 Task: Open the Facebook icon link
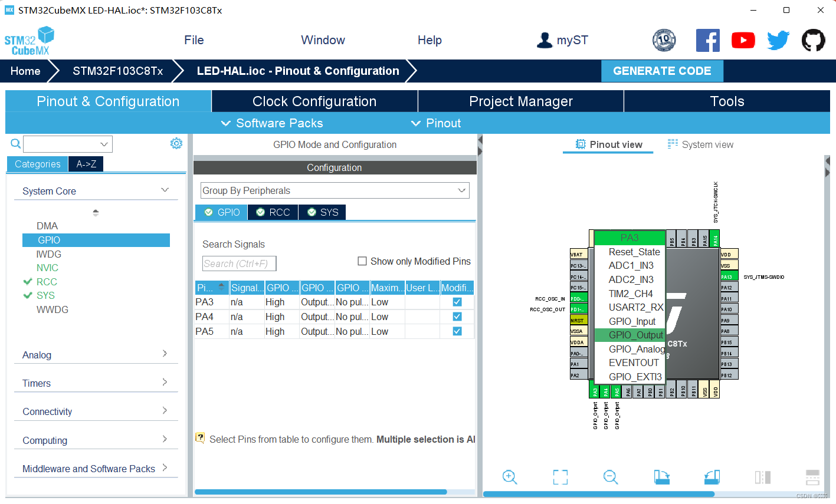pos(708,40)
